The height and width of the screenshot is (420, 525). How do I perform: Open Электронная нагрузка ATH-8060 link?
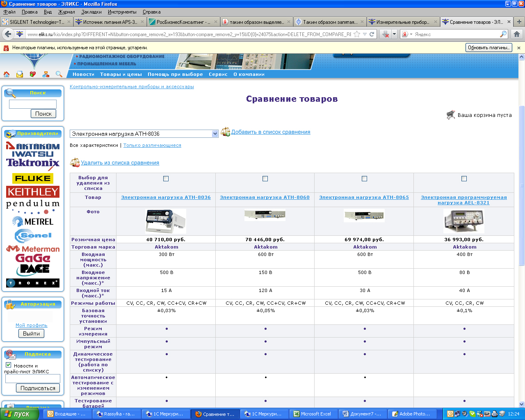tap(265, 197)
